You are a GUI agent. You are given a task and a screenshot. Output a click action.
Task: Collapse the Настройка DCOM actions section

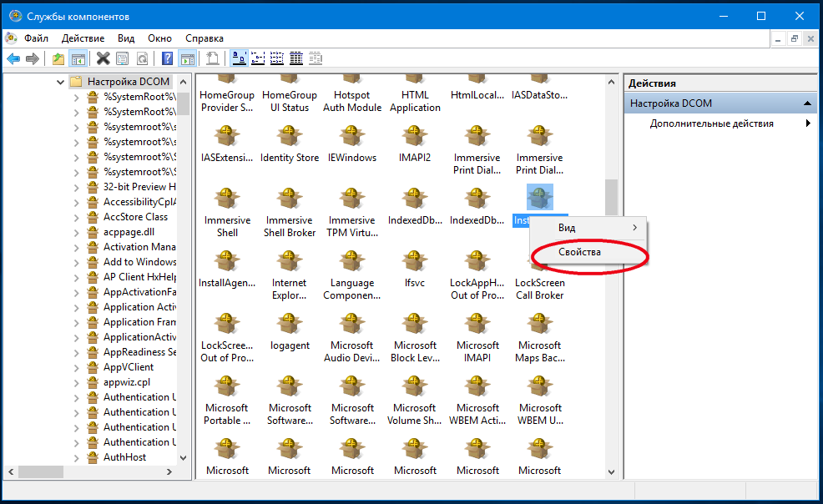point(807,103)
